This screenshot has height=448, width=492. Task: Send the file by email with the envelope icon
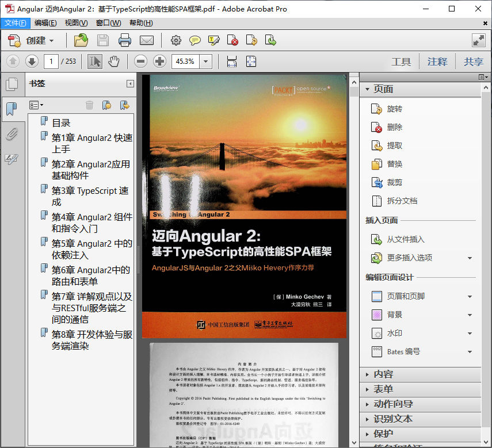pos(147,40)
